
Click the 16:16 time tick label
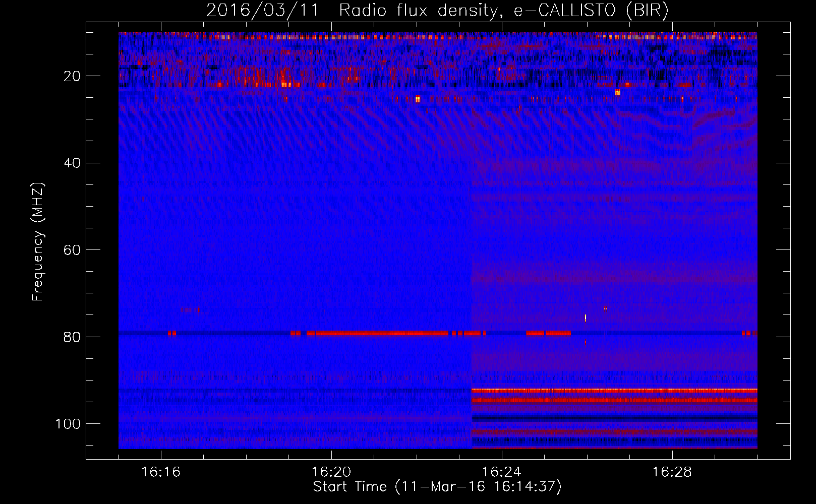pyautogui.click(x=161, y=472)
